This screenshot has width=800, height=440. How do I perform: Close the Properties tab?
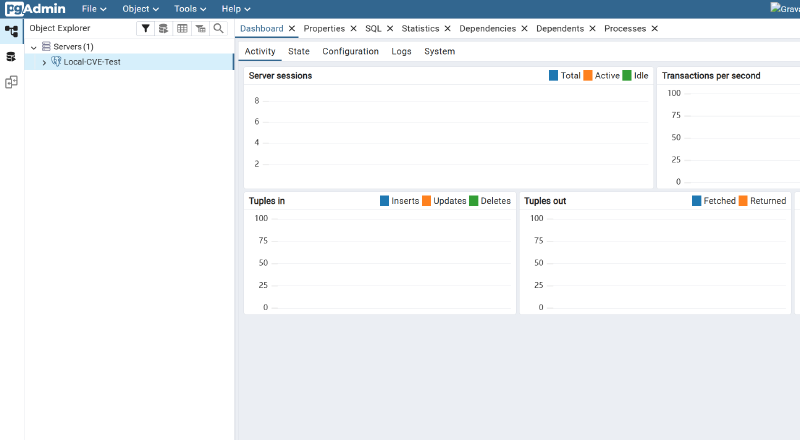(354, 29)
